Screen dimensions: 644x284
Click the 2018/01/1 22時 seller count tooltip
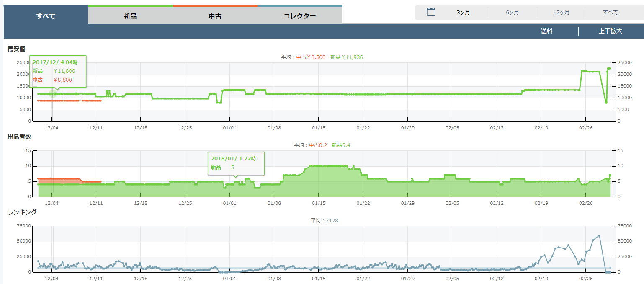click(x=236, y=163)
